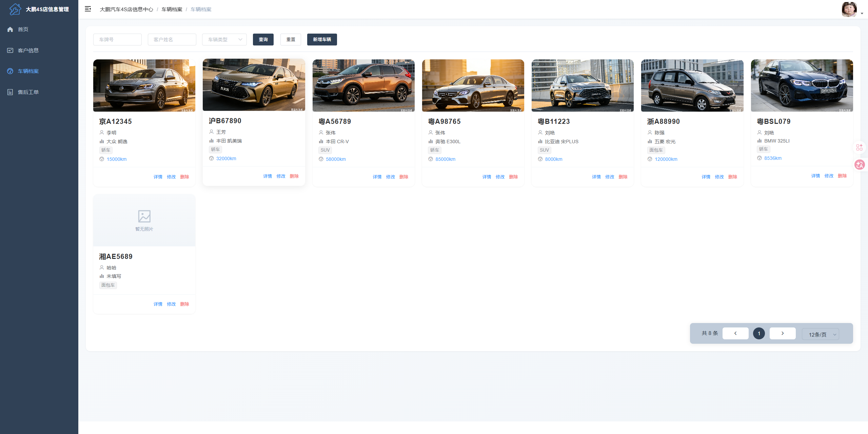Image resolution: width=868 pixels, height=434 pixels.
Task: Click the owner icon beside 李明
Action: click(x=102, y=133)
